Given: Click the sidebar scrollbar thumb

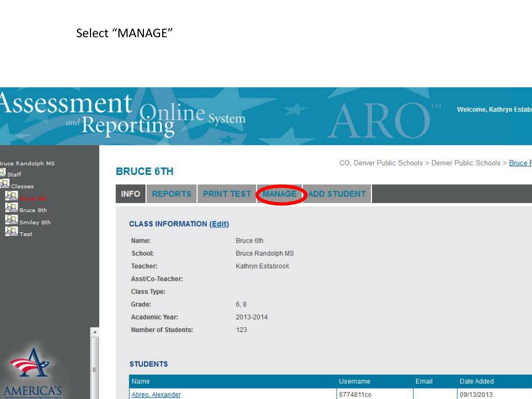Looking at the screenshot, I should click(x=95, y=369).
